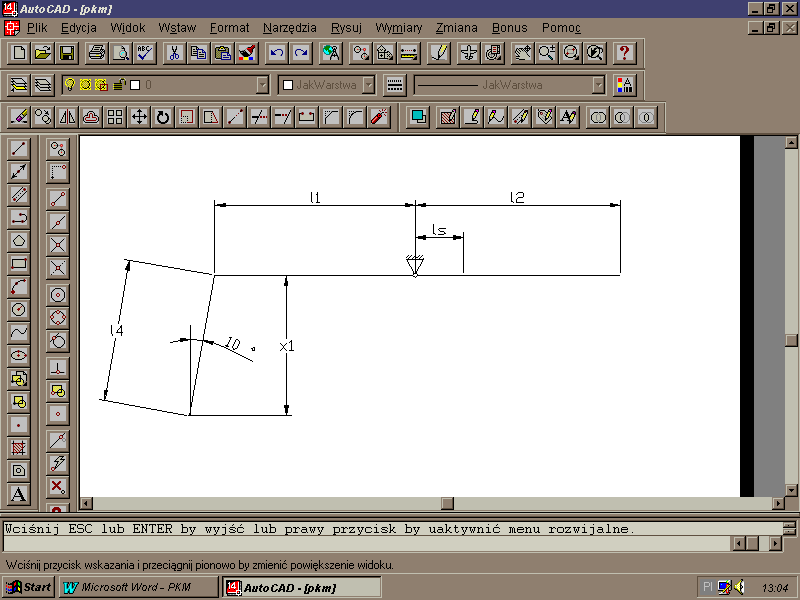Expand the layer list dropdown arrow
This screenshot has height=600, width=800.
[262, 85]
